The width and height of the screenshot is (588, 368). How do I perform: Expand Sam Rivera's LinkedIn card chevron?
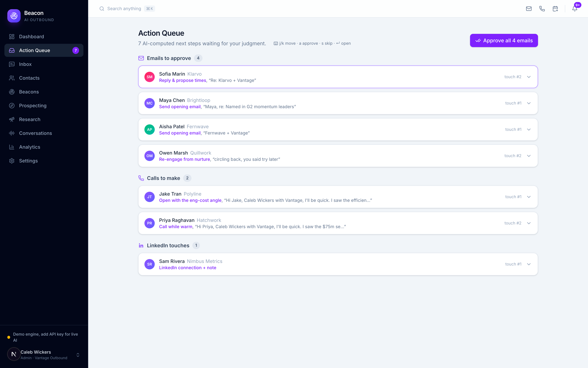pyautogui.click(x=529, y=264)
